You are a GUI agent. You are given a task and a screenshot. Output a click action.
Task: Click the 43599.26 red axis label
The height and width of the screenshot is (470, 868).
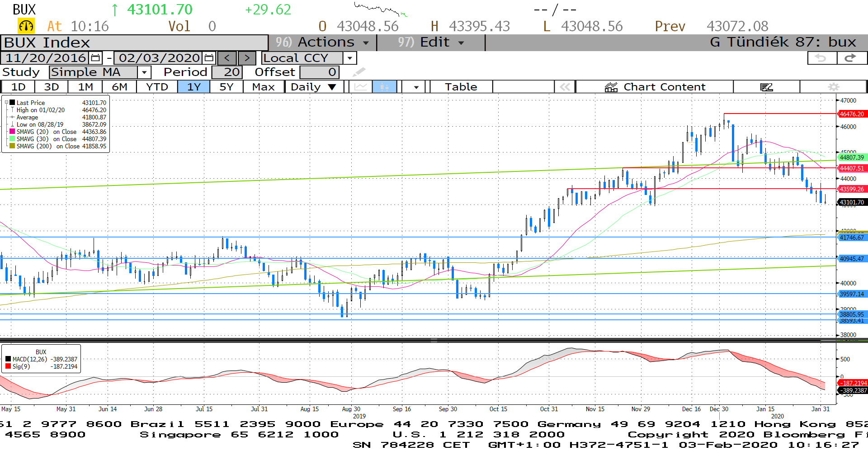pos(852,189)
